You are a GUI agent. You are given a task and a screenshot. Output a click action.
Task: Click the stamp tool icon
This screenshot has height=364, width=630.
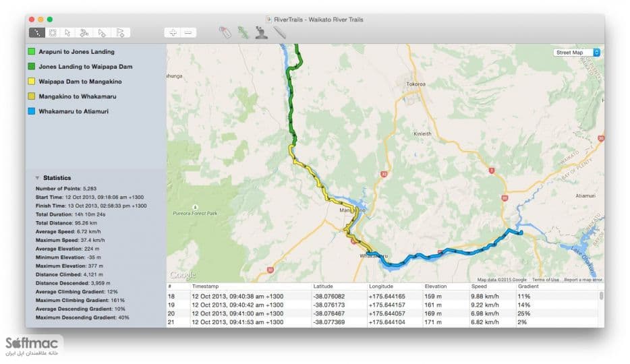[262, 32]
